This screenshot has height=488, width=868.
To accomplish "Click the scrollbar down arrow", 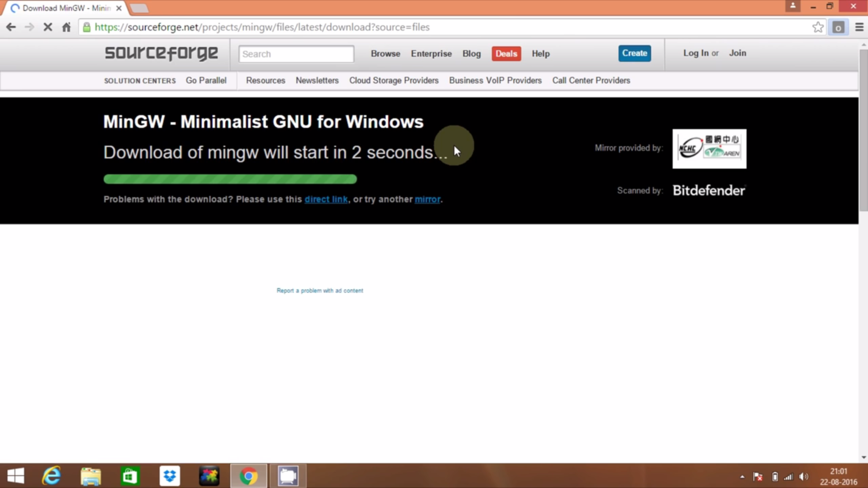I will click(x=863, y=457).
